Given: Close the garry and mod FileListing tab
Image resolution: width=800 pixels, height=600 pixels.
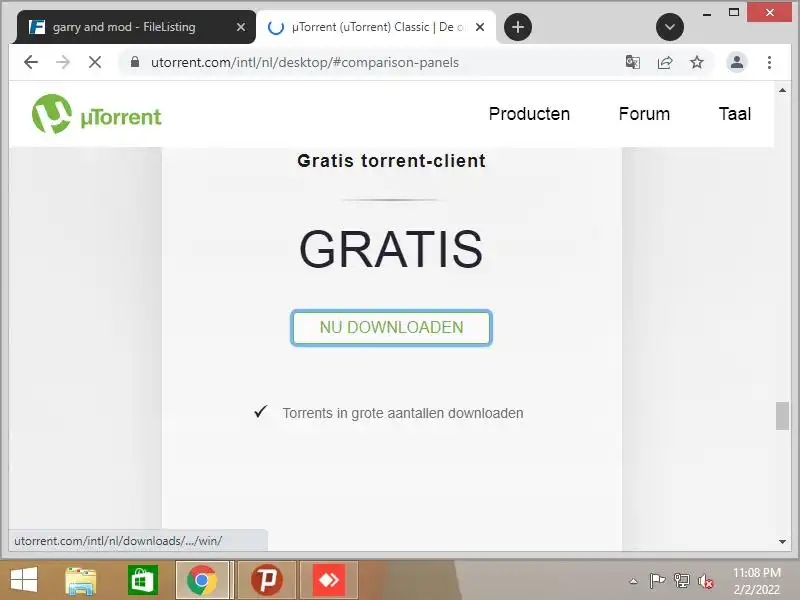Looking at the screenshot, I should point(241,27).
